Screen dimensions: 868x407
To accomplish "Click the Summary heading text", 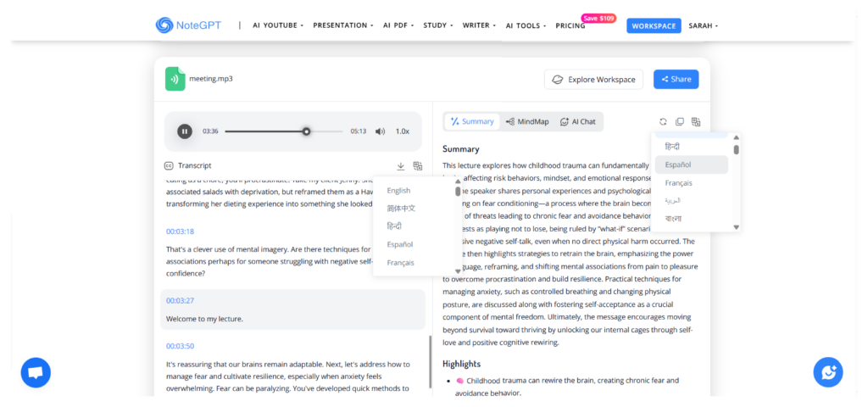I will [x=460, y=149].
